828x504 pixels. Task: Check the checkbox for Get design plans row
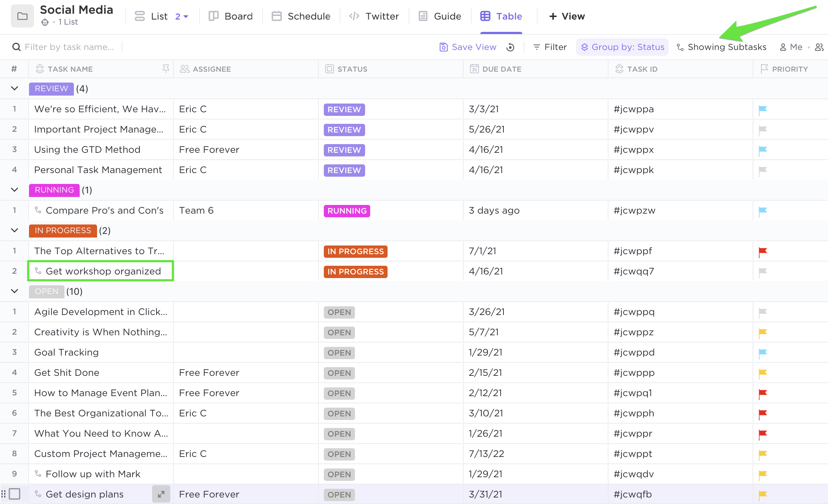tap(14, 494)
